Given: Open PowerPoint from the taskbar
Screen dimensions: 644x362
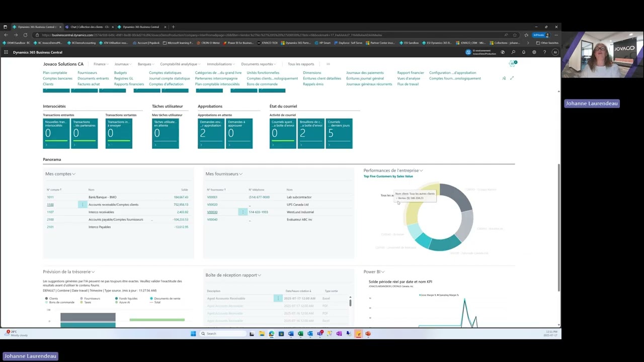Looking at the screenshot, I should click(x=368, y=333).
